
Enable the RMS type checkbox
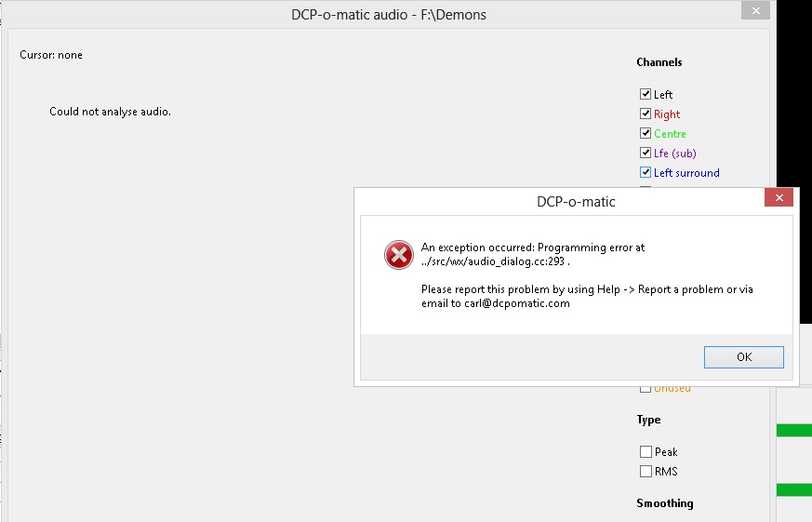click(x=646, y=471)
